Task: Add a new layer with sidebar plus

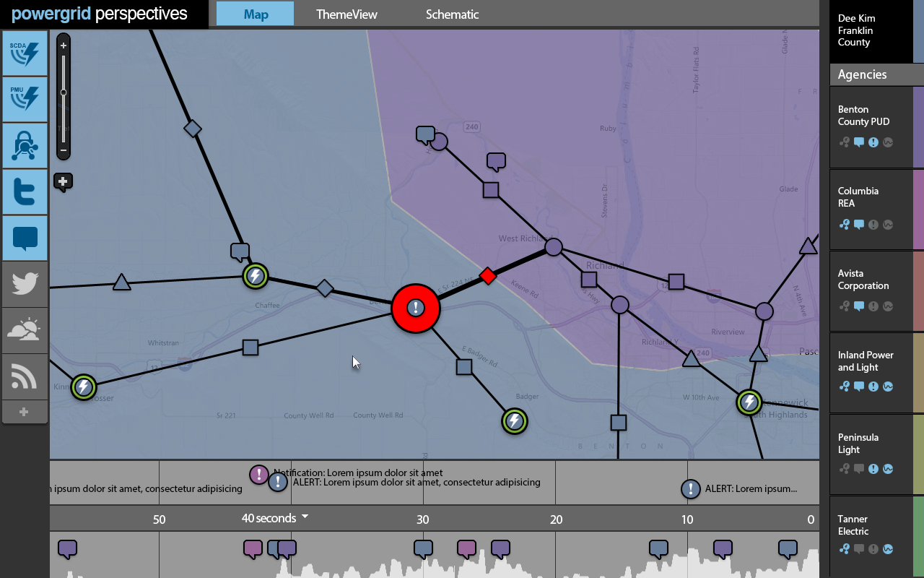Action: pos(25,412)
